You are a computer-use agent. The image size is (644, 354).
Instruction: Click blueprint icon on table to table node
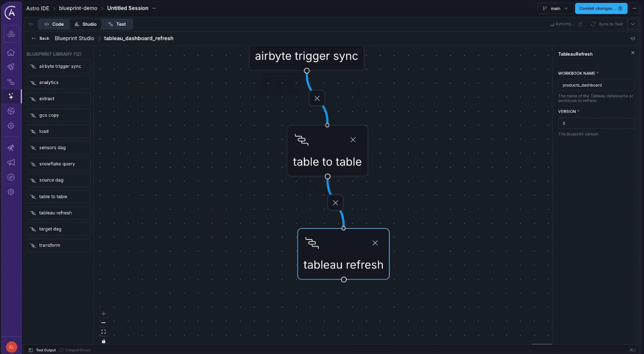pos(301,140)
